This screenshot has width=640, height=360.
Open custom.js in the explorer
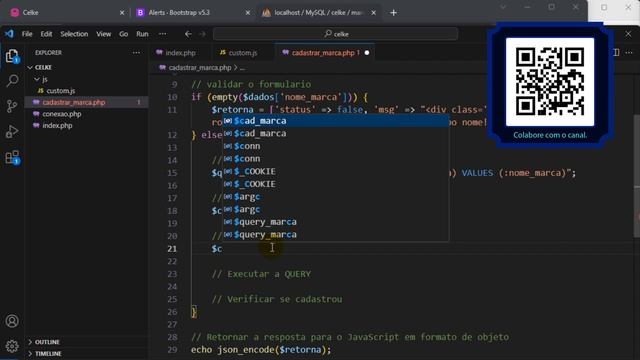point(86,91)
